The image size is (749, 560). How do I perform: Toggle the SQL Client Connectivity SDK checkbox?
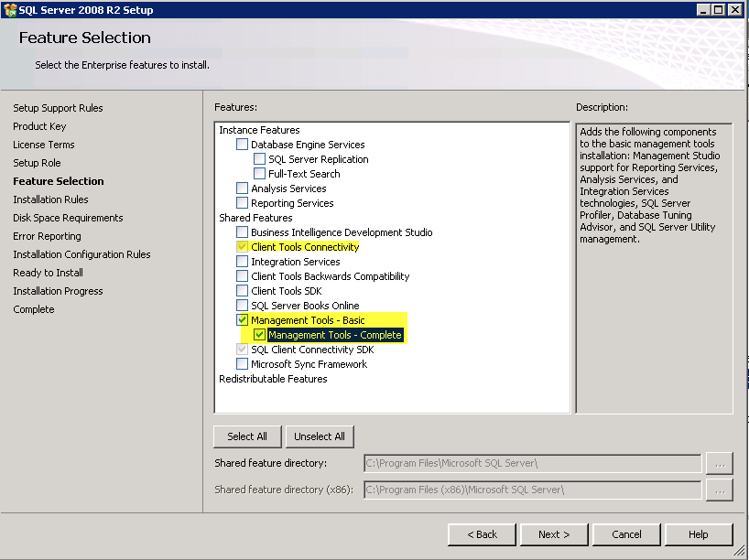pyautogui.click(x=242, y=350)
